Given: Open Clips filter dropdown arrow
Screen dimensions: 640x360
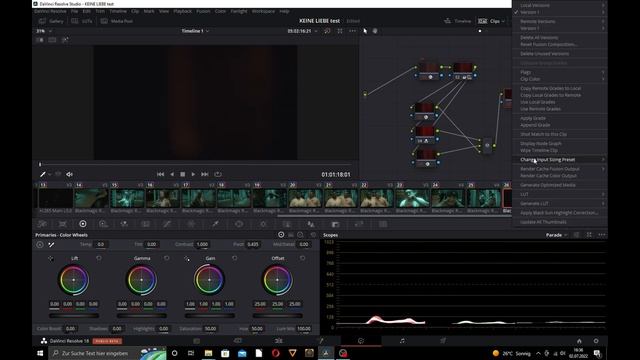Looking at the screenshot, I should point(503,21).
